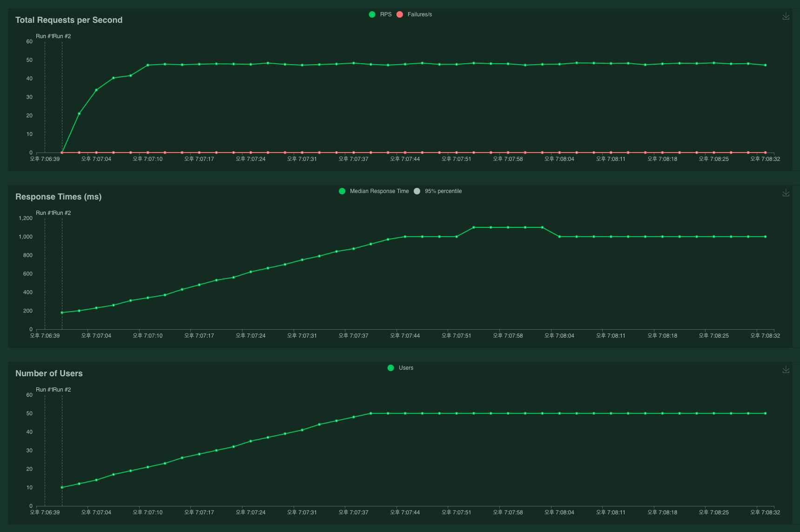Click Run #2 label in Response Times chart
The height and width of the screenshot is (532, 800).
(x=62, y=213)
